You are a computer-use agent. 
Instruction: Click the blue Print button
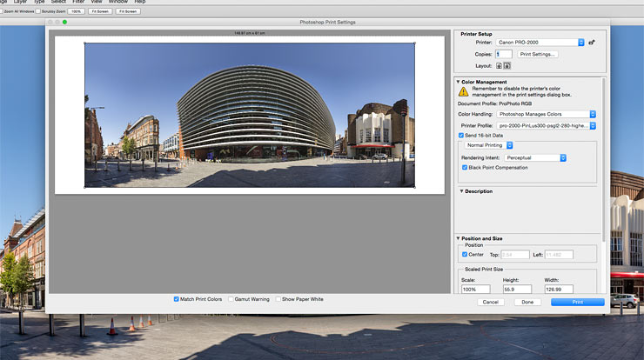pyautogui.click(x=578, y=302)
